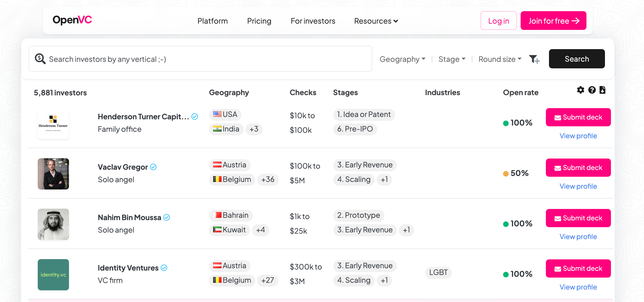The image size is (644, 302).
Task: Open Nahim Bin Moussa's profile photo
Action: click(x=53, y=224)
